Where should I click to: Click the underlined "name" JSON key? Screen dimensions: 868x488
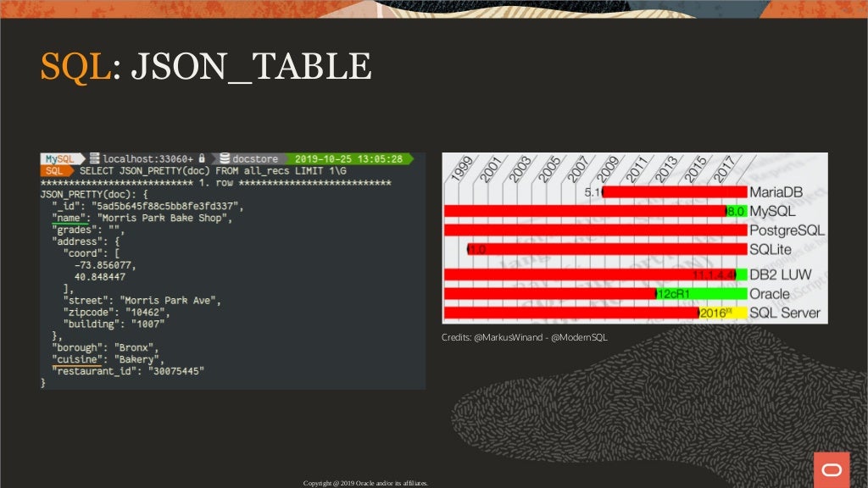point(70,218)
